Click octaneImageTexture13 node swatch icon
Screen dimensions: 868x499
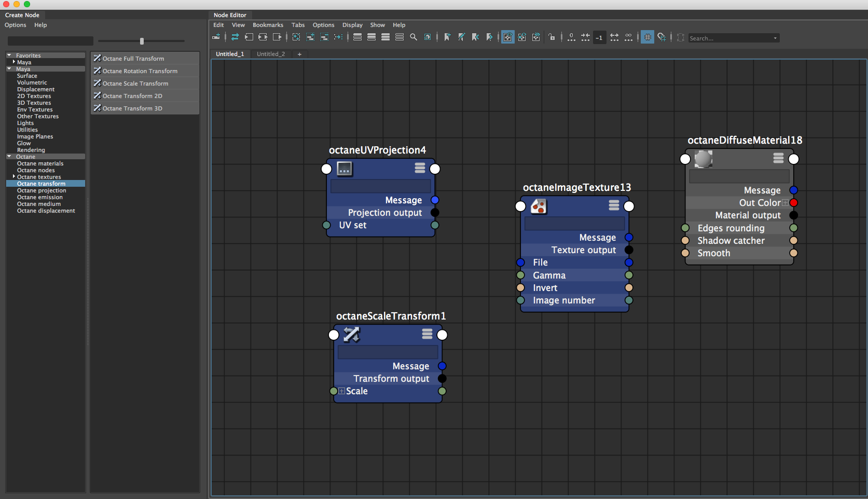539,206
